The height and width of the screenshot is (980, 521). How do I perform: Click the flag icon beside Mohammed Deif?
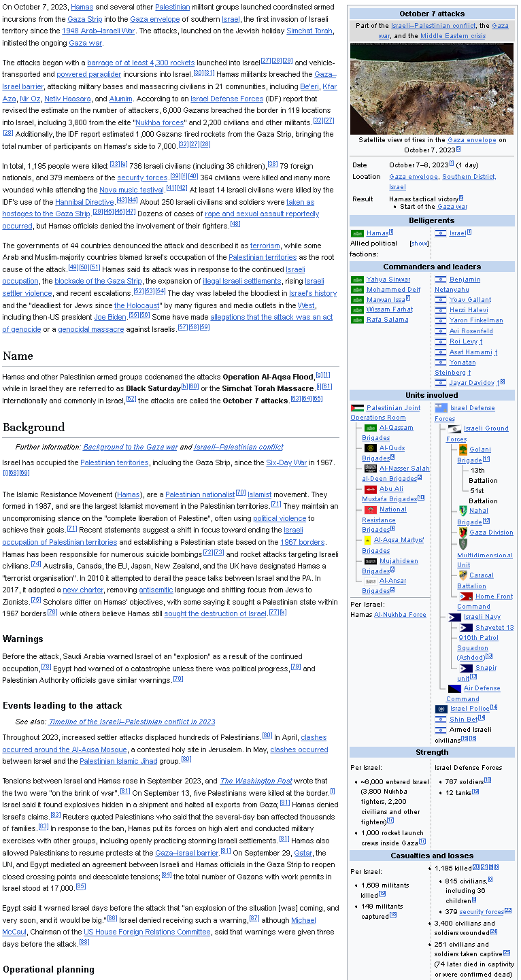[x=357, y=290]
